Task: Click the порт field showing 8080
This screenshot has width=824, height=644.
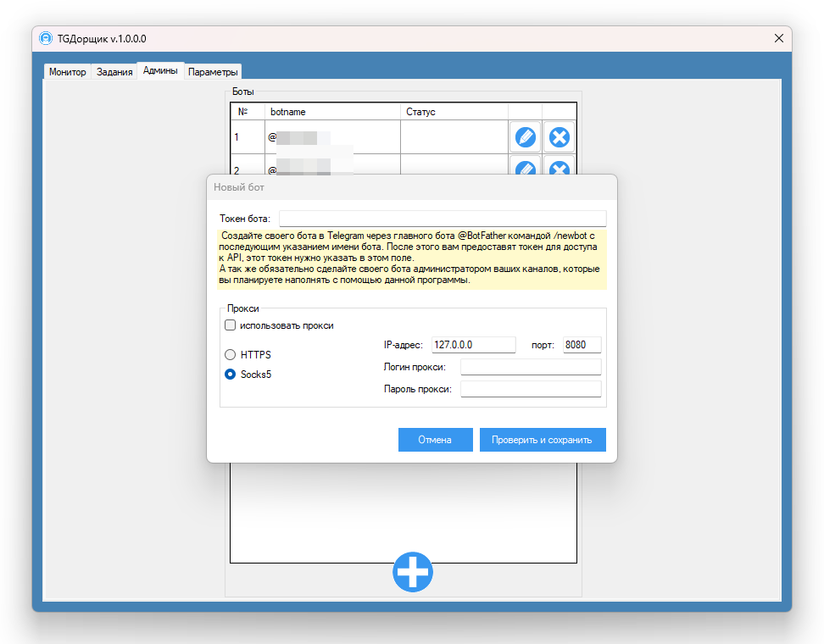Action: [582, 345]
